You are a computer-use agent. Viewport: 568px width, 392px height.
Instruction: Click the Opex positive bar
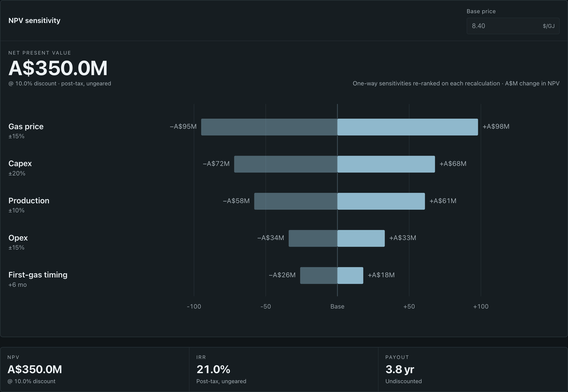coord(361,238)
